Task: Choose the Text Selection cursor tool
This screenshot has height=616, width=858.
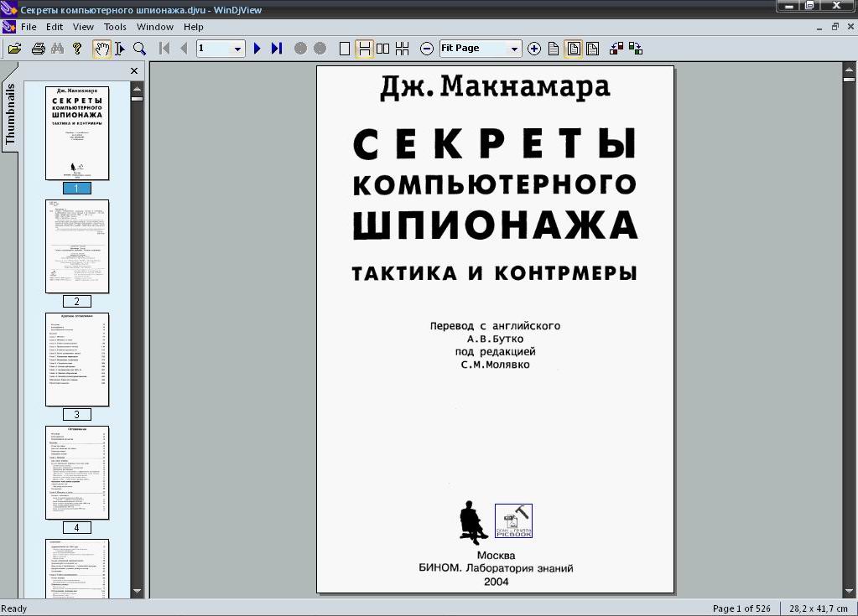Action: point(120,49)
